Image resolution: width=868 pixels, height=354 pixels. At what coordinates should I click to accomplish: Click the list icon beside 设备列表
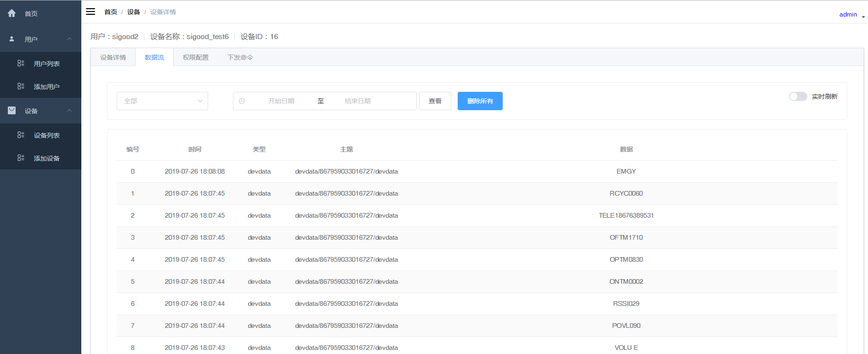21,135
